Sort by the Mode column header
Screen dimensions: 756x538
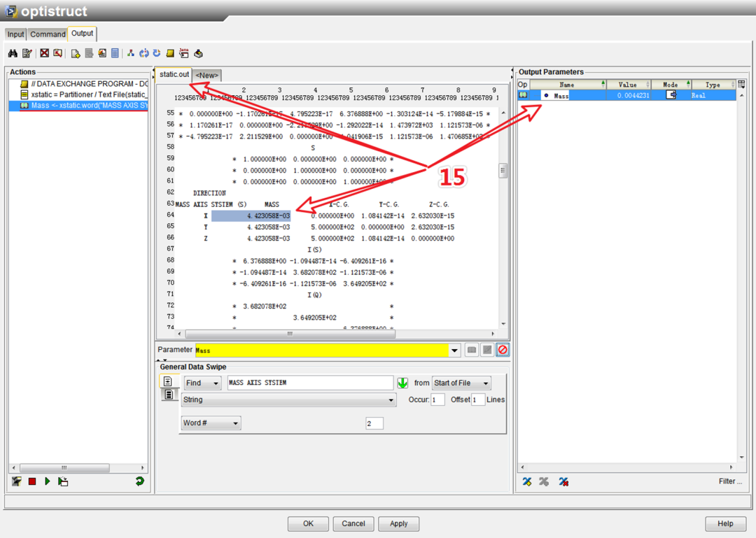(671, 85)
